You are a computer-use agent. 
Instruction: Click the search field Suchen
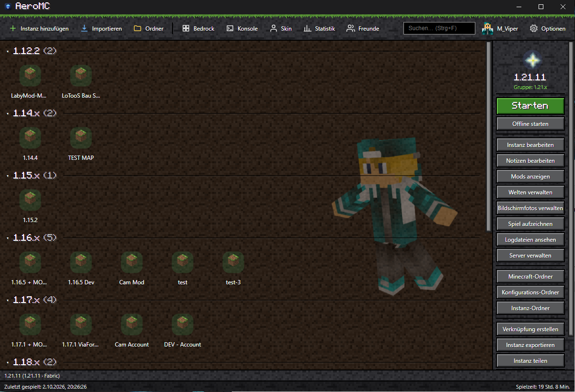click(439, 28)
